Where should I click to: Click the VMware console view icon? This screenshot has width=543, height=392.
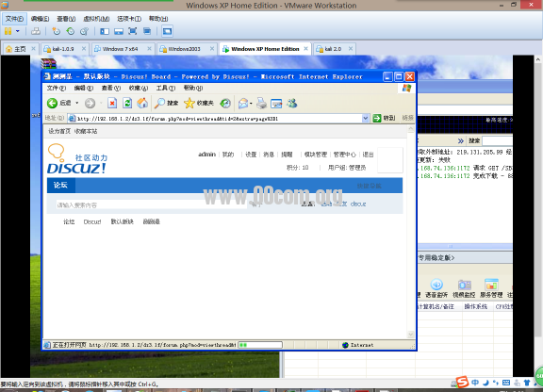[167, 31]
